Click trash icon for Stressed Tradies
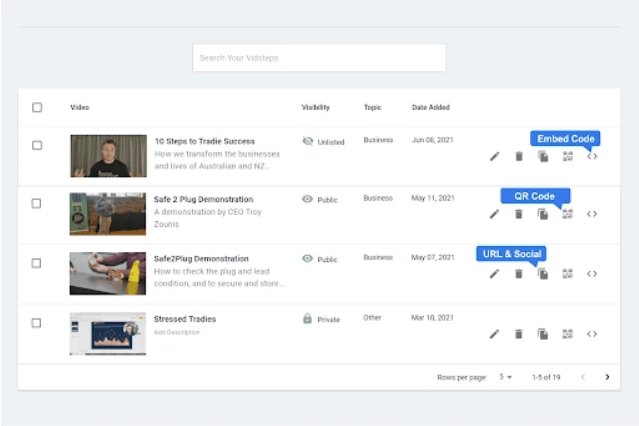 point(518,334)
